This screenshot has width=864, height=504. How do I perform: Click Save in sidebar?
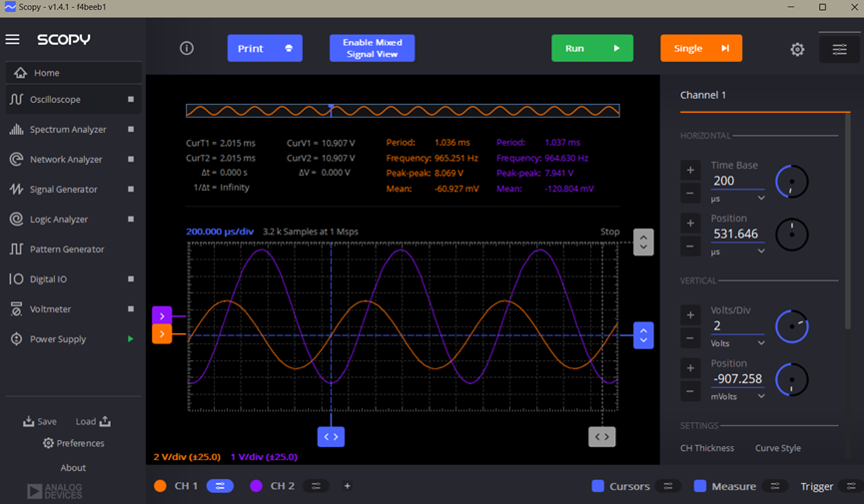point(40,421)
